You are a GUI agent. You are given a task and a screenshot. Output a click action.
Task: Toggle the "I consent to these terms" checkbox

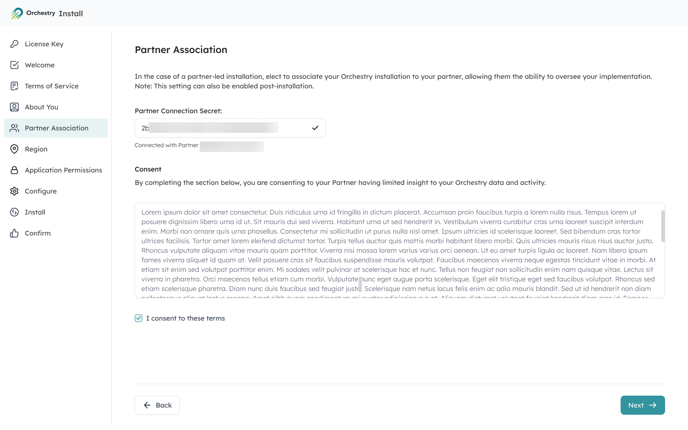click(139, 318)
